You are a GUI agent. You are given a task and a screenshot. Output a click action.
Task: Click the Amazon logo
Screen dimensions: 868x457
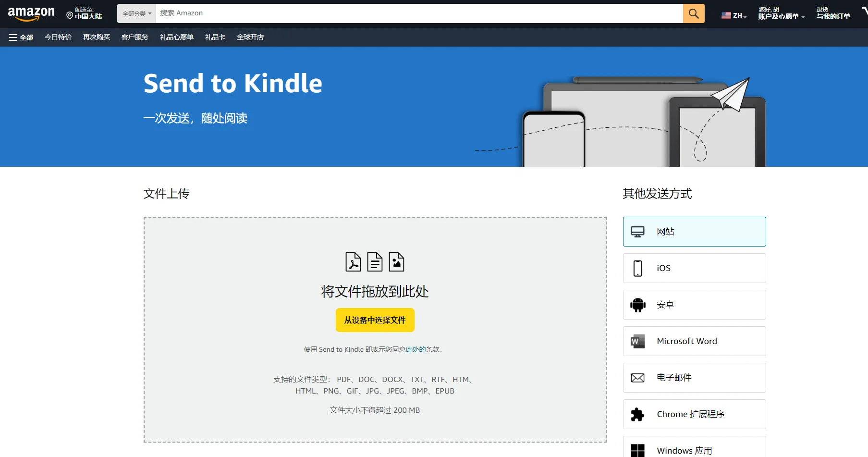[x=31, y=13]
